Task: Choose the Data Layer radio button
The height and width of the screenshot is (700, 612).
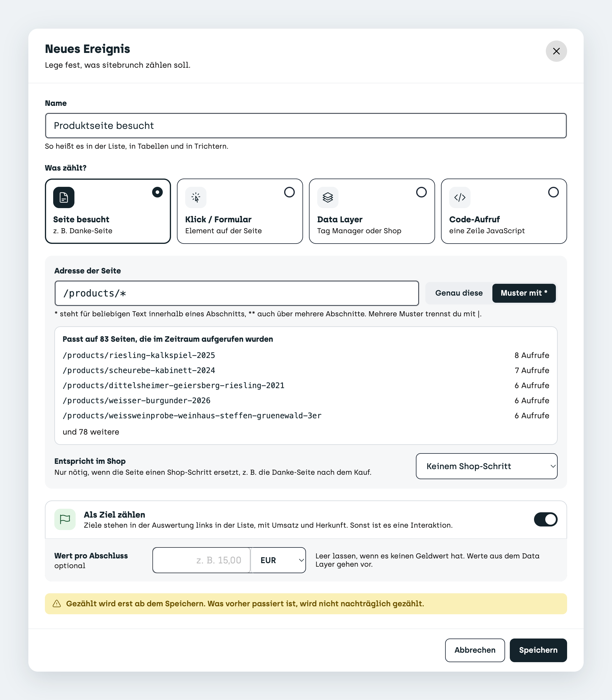Action: [421, 192]
